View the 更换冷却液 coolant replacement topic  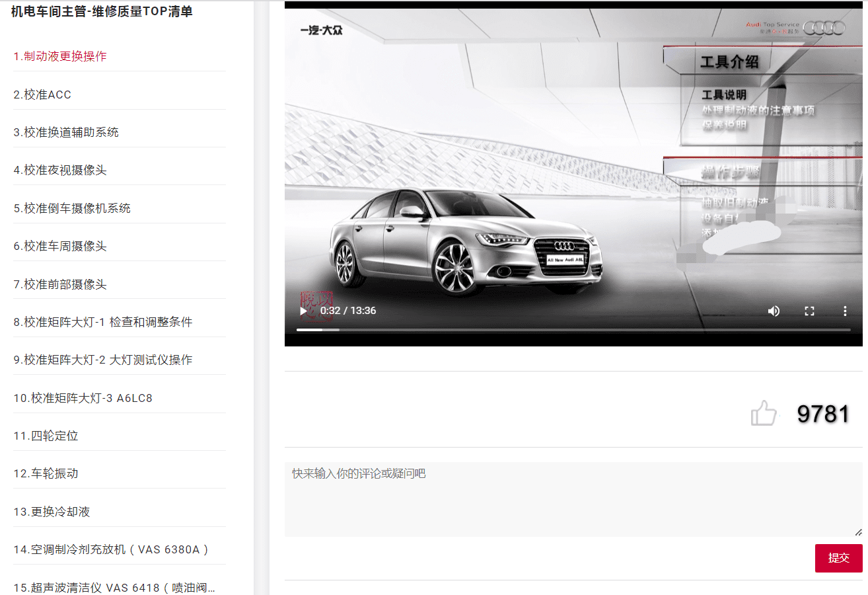click(x=53, y=511)
